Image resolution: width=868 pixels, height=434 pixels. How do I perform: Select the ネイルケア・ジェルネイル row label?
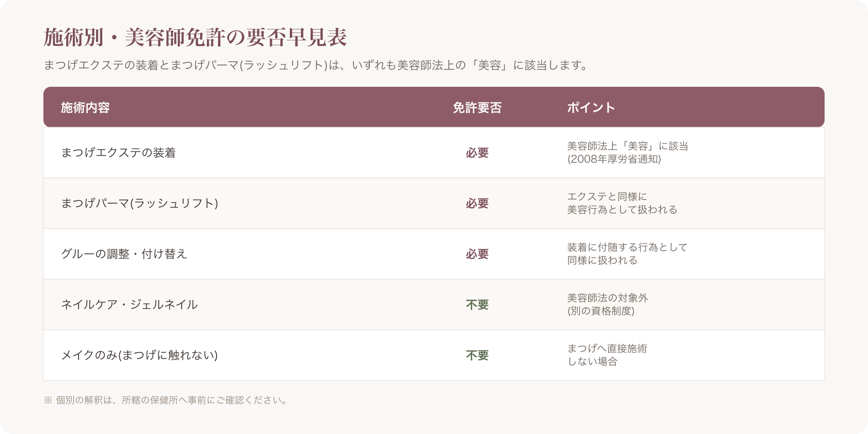[129, 305]
